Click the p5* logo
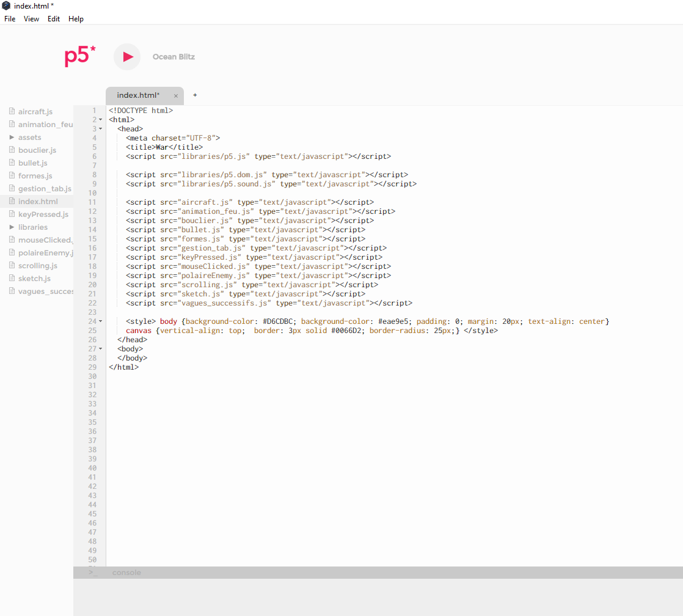This screenshot has width=683, height=616. point(80,56)
